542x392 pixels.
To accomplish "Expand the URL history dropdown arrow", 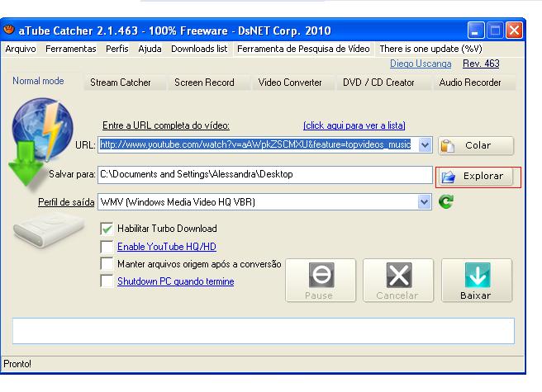I will (425, 145).
